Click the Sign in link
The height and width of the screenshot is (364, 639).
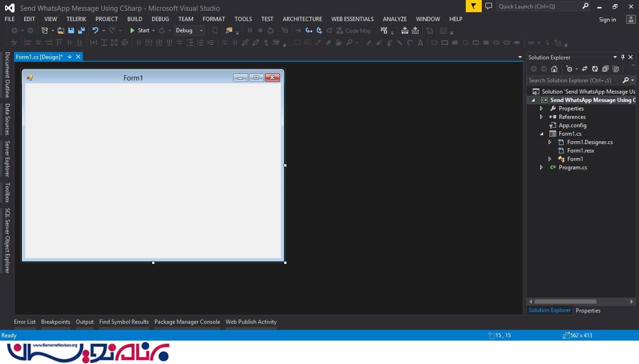607,20
